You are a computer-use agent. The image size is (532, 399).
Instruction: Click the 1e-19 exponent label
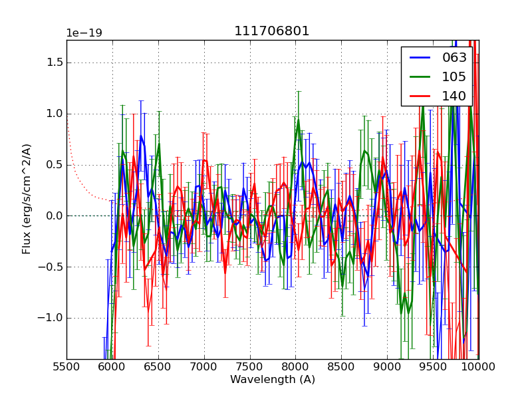pyautogui.click(x=84, y=33)
